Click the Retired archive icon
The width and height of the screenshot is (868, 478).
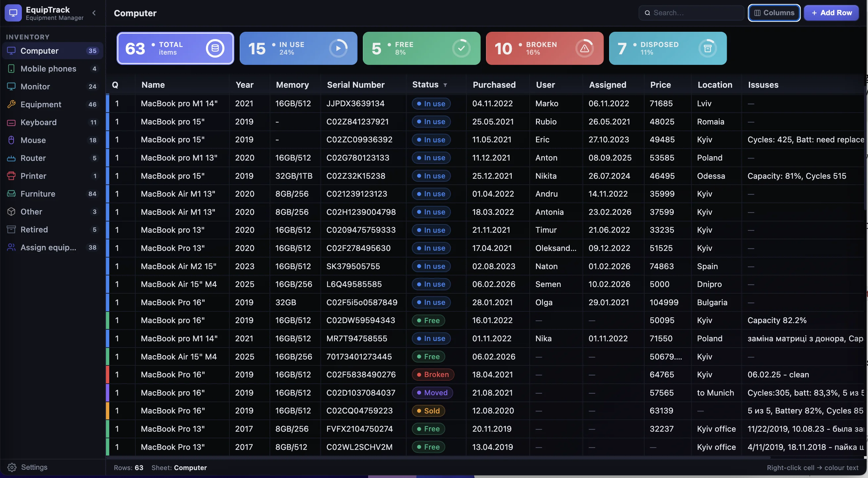(x=11, y=229)
